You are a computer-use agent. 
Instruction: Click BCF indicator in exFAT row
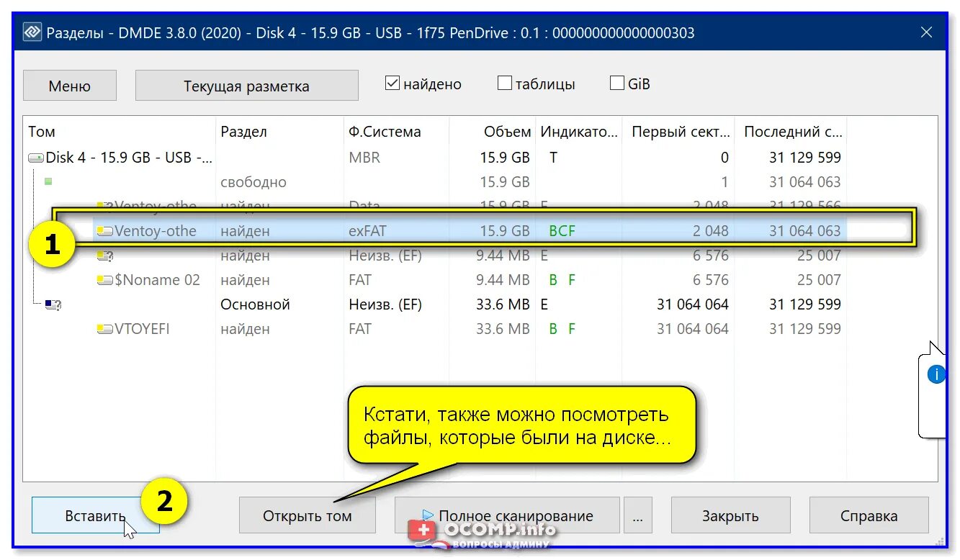coord(562,231)
